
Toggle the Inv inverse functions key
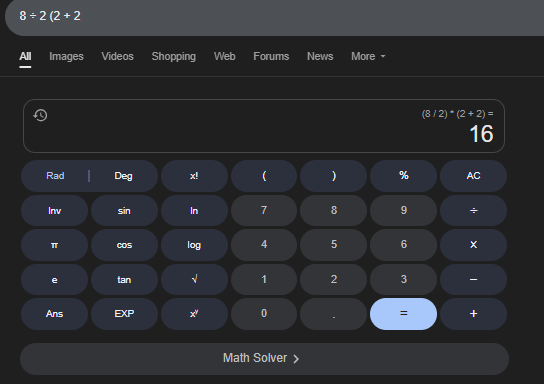click(54, 211)
